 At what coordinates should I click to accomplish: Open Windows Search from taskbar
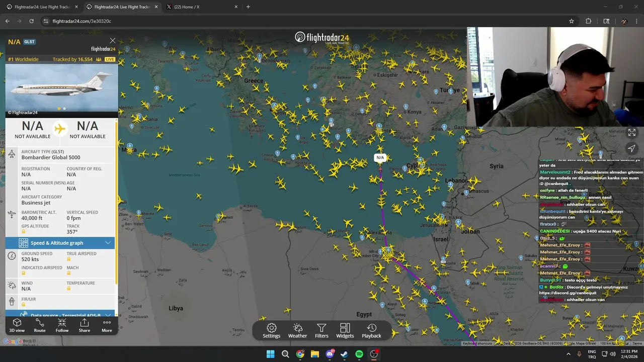coord(285,354)
